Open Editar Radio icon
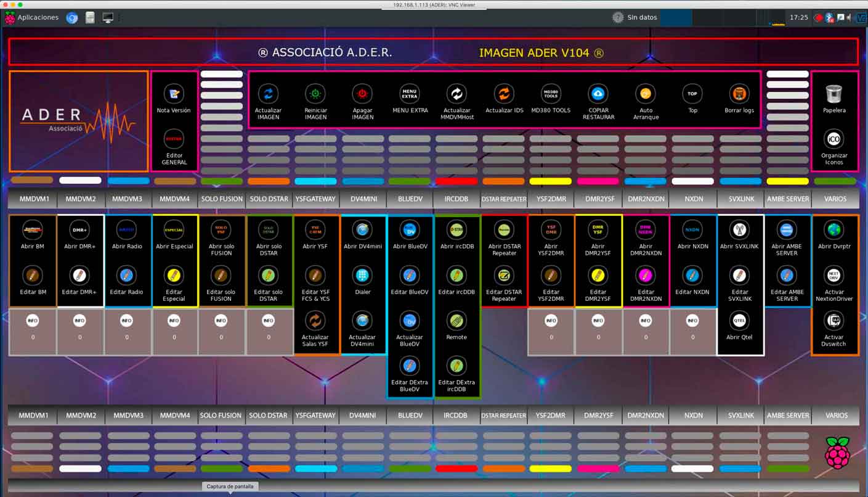The height and width of the screenshot is (497, 868). pyautogui.click(x=127, y=276)
